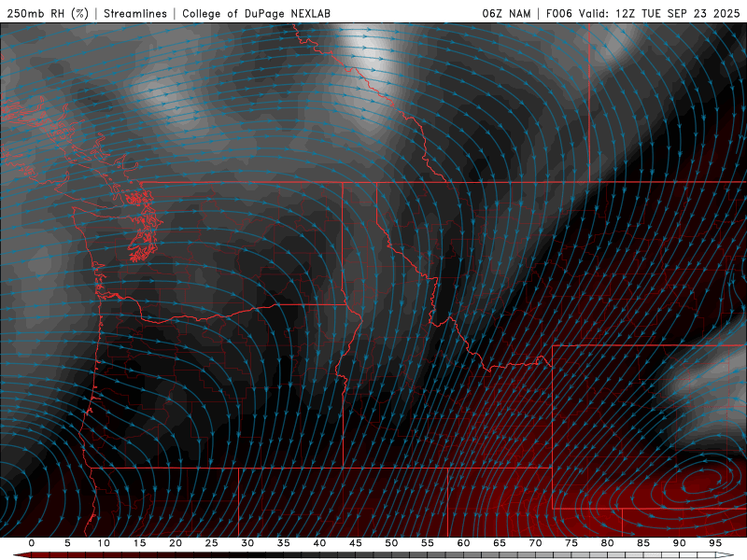Click the color scale label "40"
This screenshot has height=560, width=747.
point(319,543)
